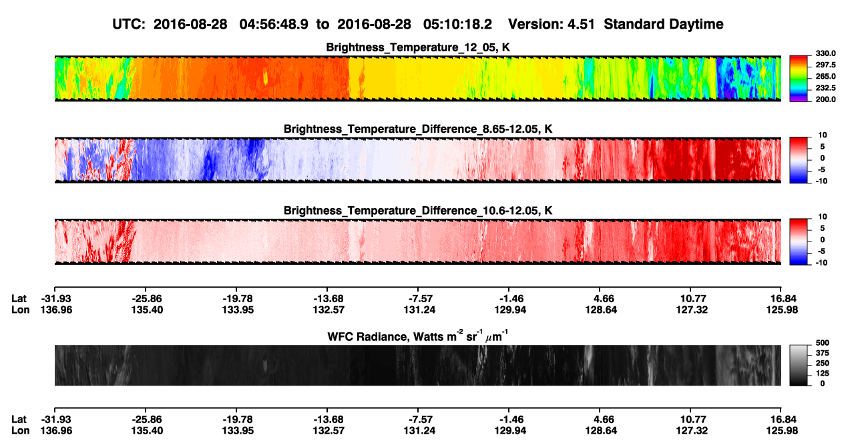The image size is (868, 445).
Task: Click the 'Lat' label on the upper axis
Action: tap(19, 298)
